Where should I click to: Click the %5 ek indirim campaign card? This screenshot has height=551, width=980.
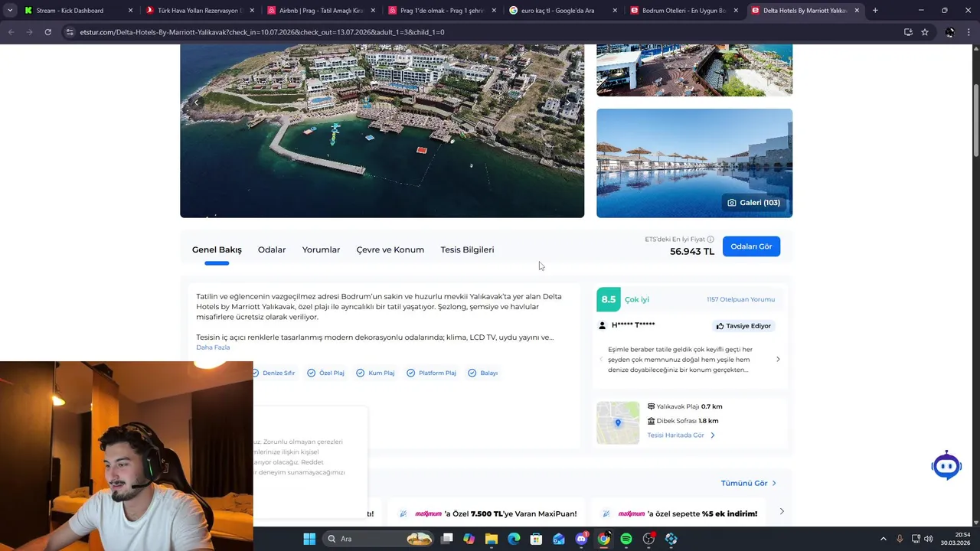[680, 513]
